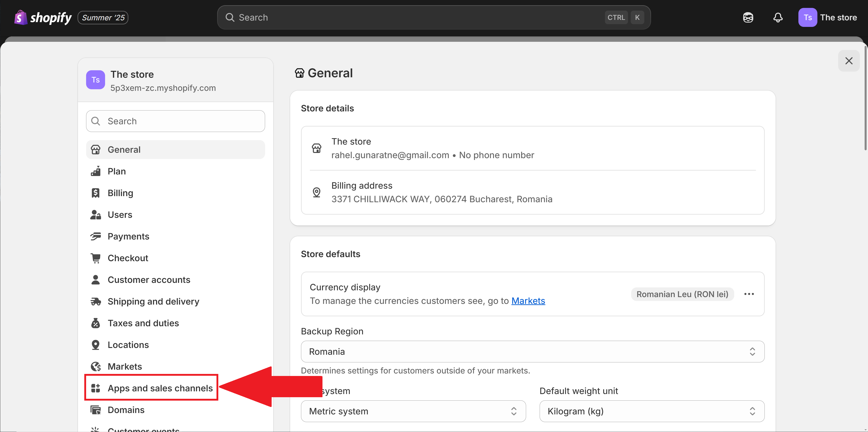
Task: Open the Checkout cart icon settings
Action: coord(96,258)
